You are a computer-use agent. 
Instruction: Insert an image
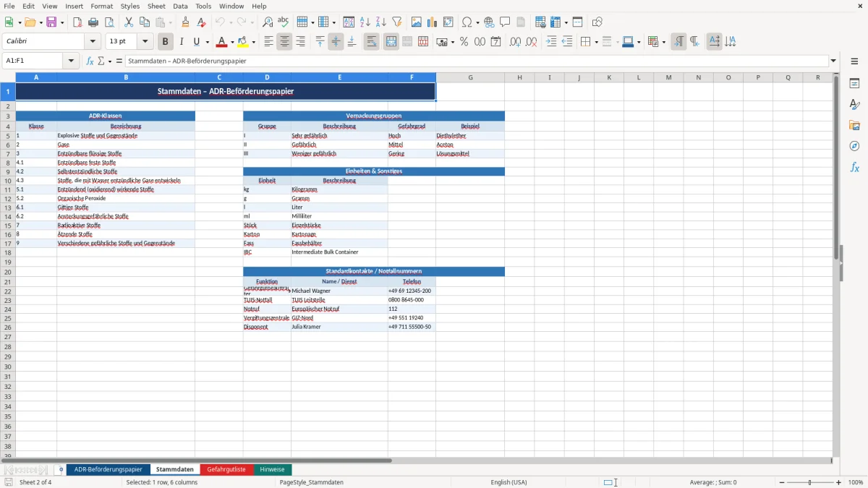pos(417,22)
